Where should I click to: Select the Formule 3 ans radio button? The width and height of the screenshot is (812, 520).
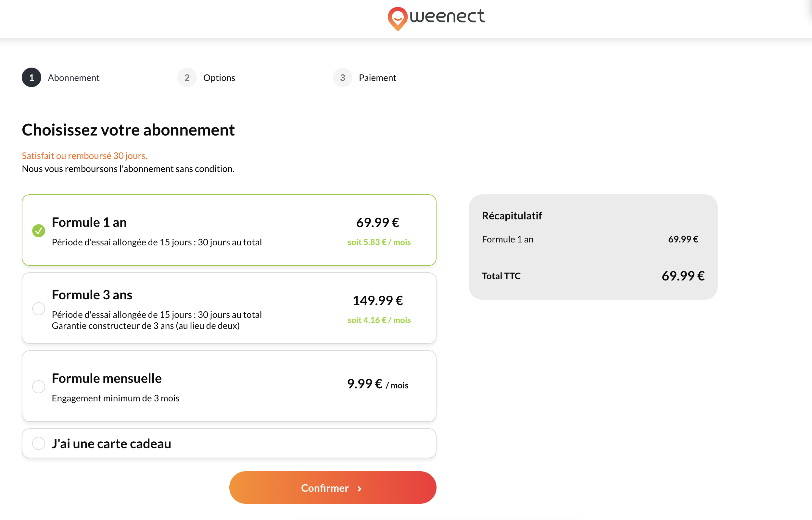pos(38,309)
